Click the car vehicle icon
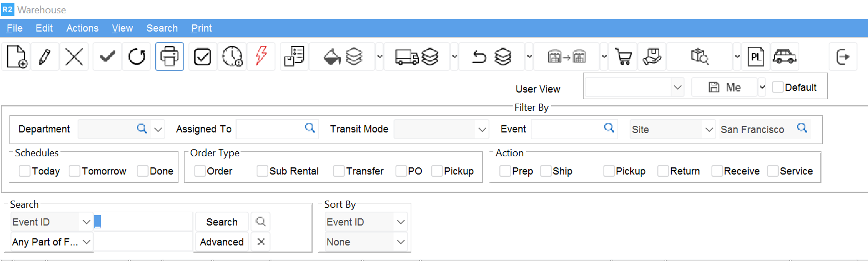Image resolution: width=868 pixels, height=261 pixels. coord(784,57)
